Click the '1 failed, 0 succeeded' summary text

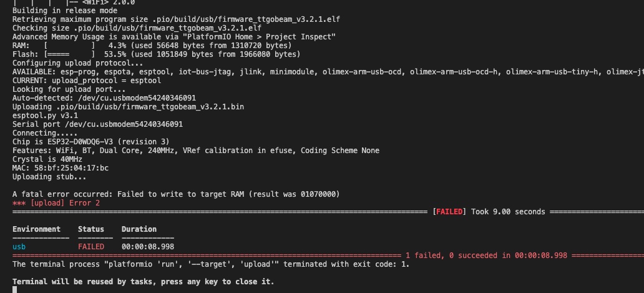(452, 256)
